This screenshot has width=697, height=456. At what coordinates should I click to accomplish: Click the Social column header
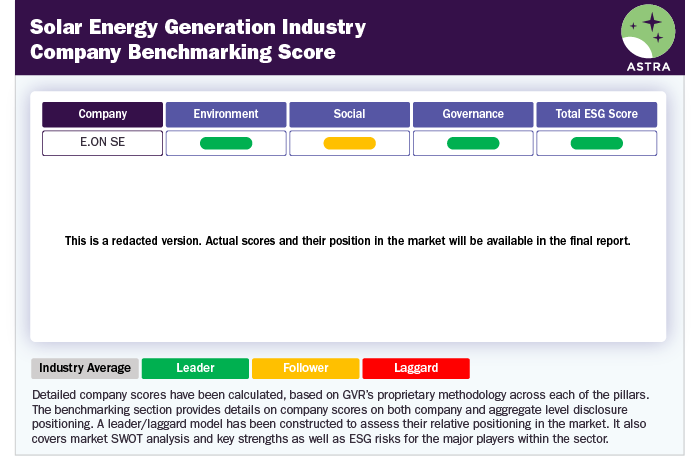pyautogui.click(x=349, y=115)
